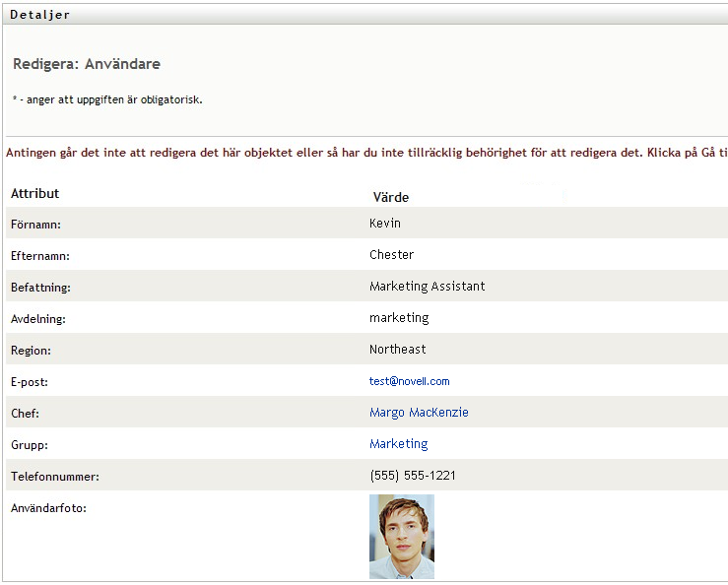Screen dimensions: 728x585
Task: Select the Användarfoto attribute label
Action: tap(48, 508)
